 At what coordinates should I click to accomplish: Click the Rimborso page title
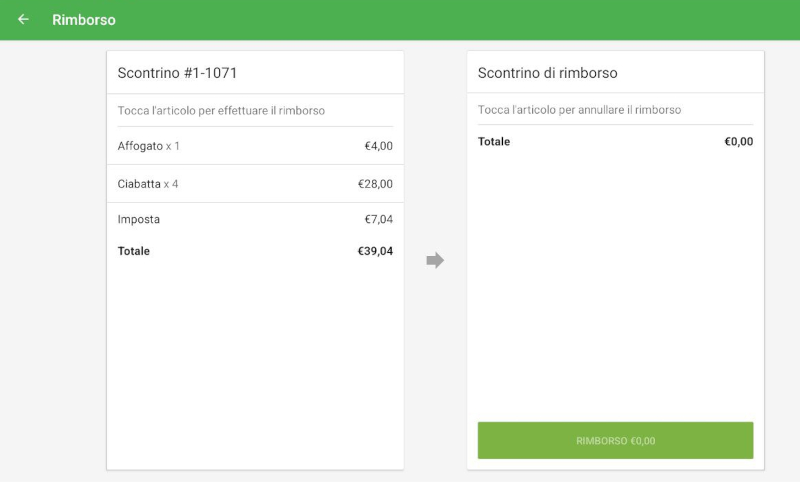click(84, 20)
